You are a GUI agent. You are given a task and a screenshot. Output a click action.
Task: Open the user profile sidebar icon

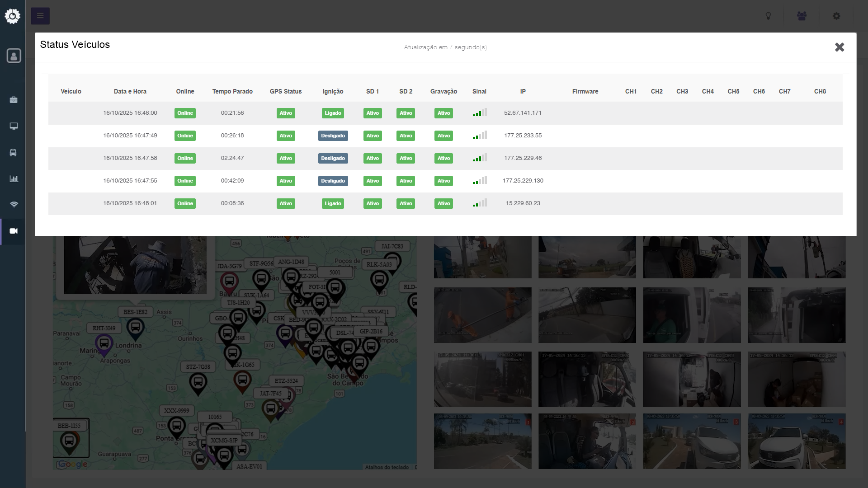[x=14, y=56]
